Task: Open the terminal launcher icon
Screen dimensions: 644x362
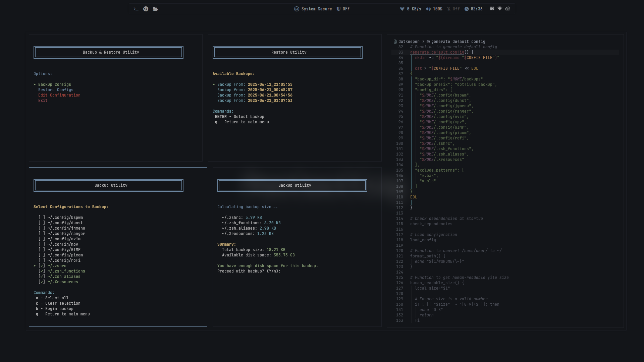Action: pyautogui.click(x=136, y=9)
